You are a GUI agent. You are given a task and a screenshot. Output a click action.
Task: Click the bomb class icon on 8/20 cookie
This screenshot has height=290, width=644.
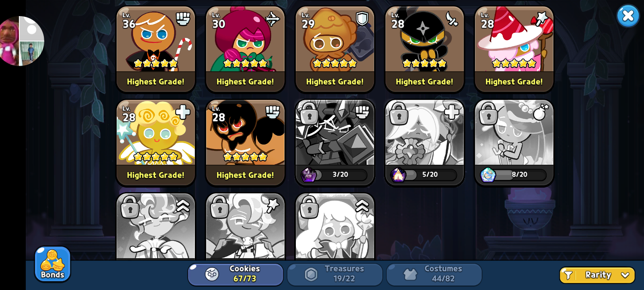point(541,112)
